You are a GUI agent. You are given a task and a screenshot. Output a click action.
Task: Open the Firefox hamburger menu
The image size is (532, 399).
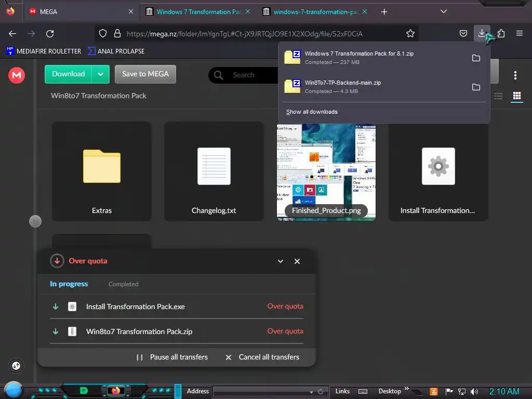(519, 33)
